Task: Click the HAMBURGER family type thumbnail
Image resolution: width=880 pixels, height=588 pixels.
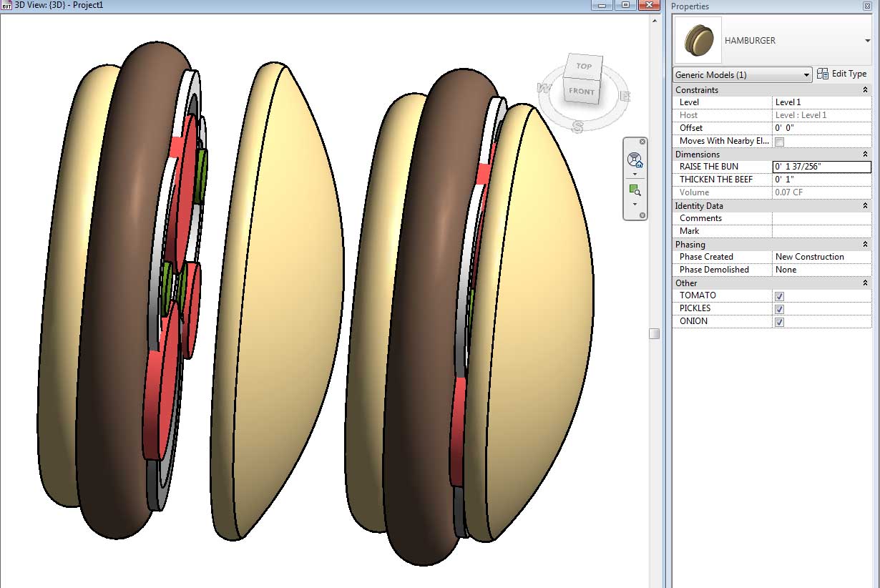Action: click(x=698, y=40)
